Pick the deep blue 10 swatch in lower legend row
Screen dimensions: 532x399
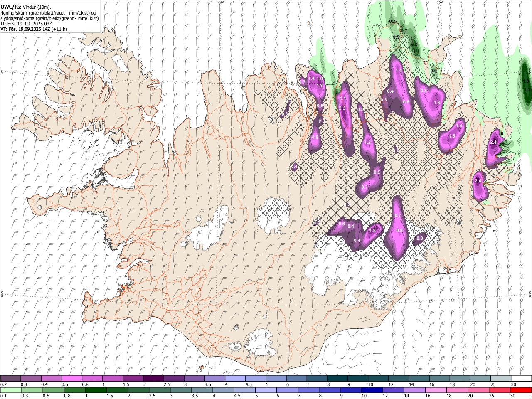click(371, 390)
